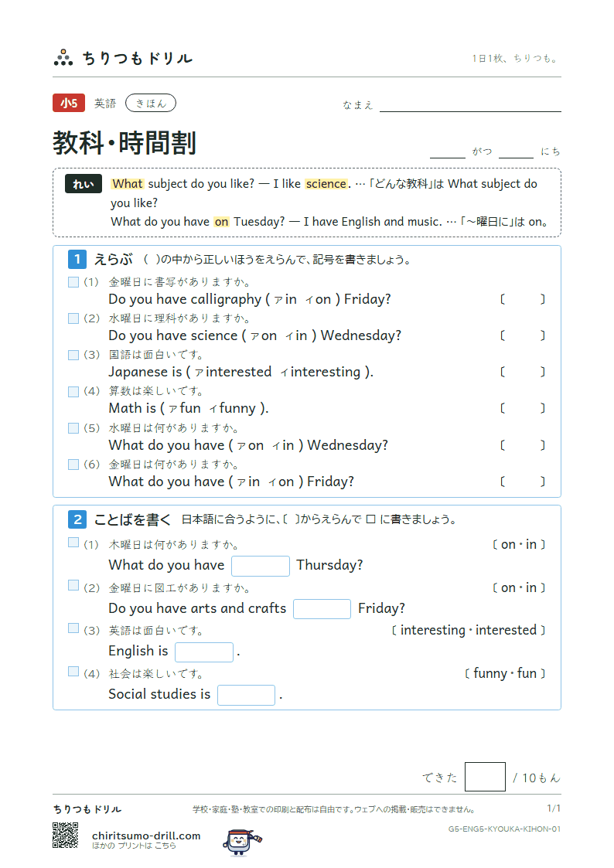Click the QR code at bottom left

65,835
